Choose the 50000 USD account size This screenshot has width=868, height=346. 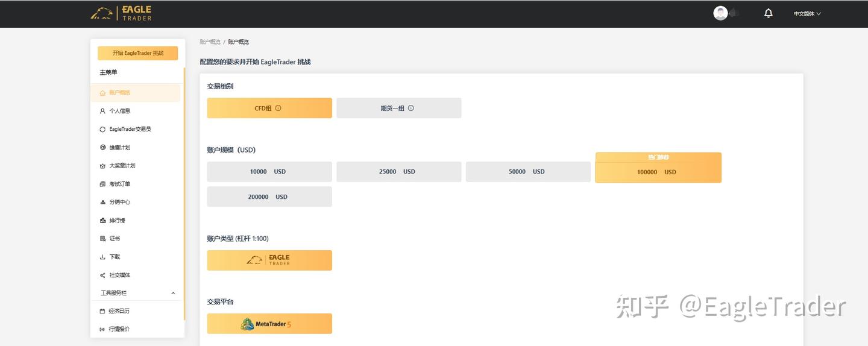tap(527, 172)
